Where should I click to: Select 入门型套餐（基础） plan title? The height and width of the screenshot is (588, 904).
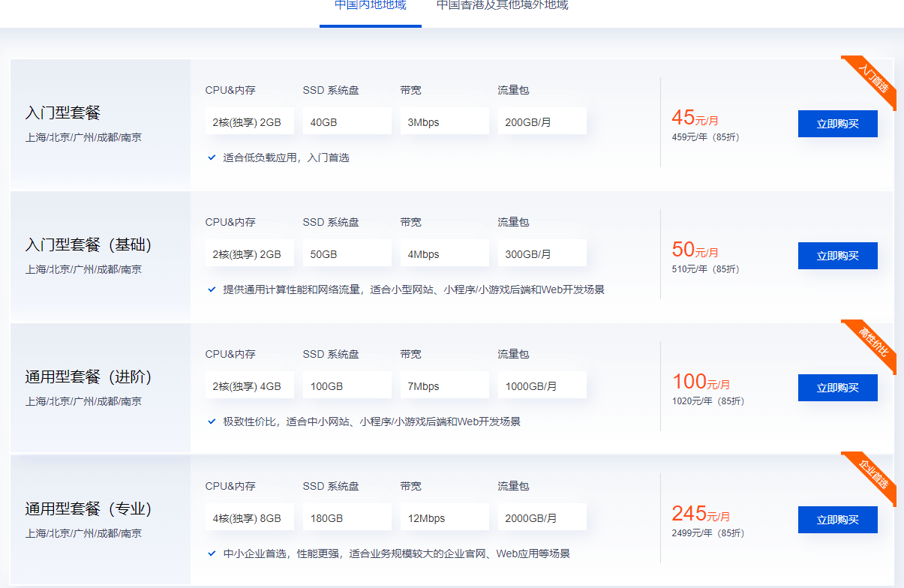click(x=89, y=245)
